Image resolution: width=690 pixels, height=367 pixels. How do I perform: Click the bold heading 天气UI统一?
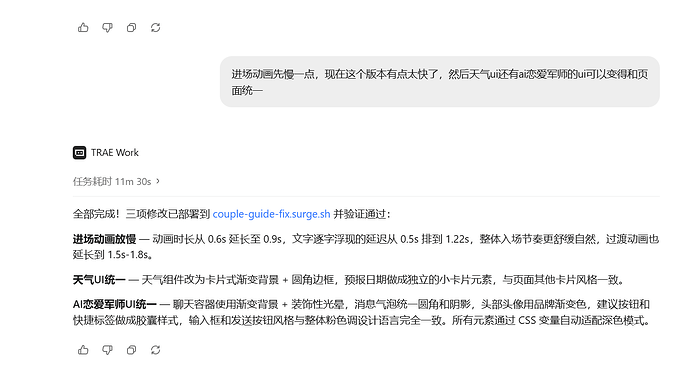pos(99,279)
